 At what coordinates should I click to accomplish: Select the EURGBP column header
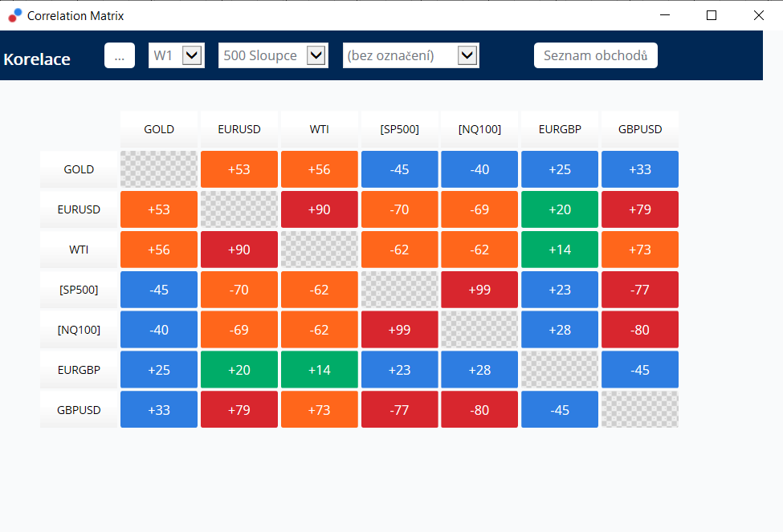click(x=560, y=129)
